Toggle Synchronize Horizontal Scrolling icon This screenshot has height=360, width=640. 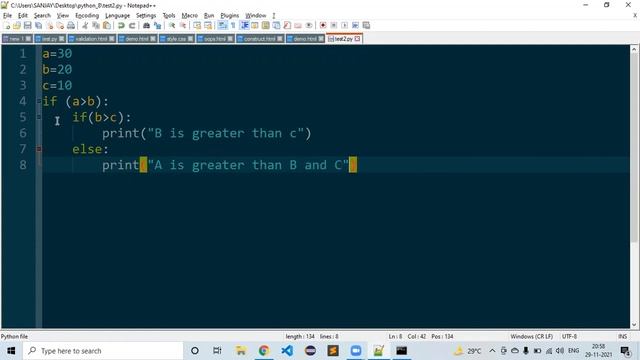click(x=208, y=25)
